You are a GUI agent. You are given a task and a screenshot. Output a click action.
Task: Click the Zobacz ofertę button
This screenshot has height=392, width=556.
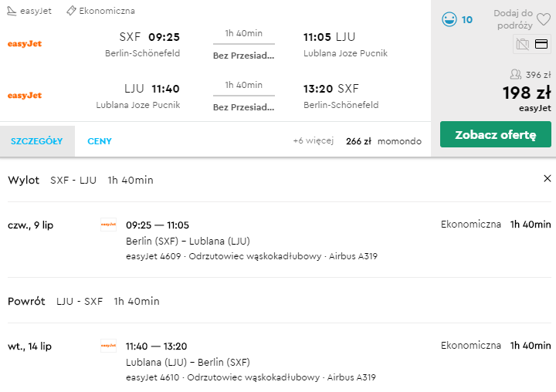pyautogui.click(x=495, y=134)
